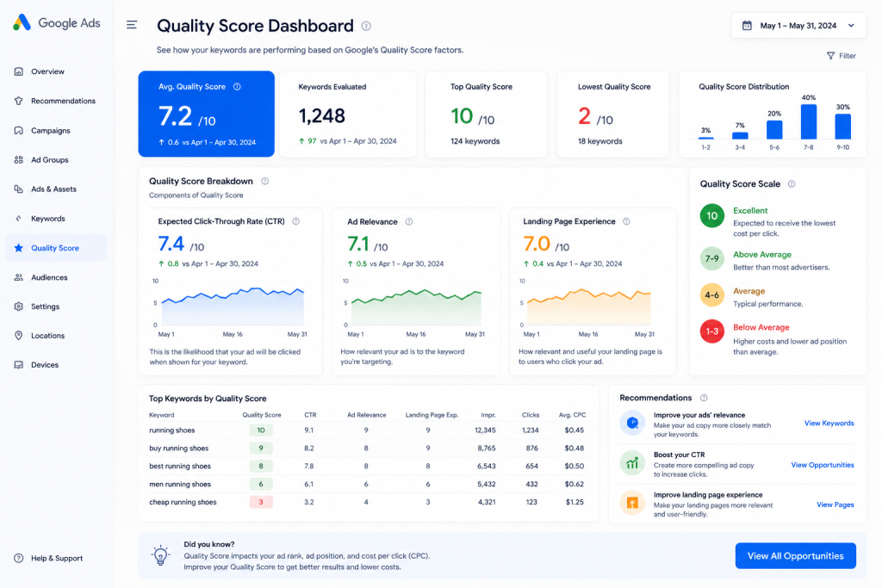Click the red score 3 badge

pyautogui.click(x=261, y=502)
